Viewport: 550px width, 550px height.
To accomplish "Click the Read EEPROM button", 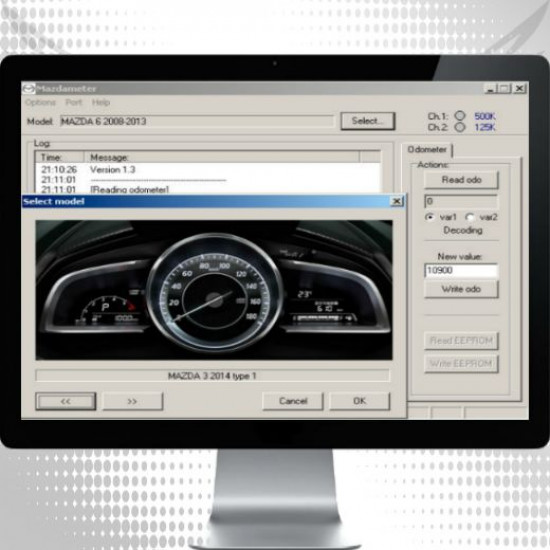I will (x=461, y=341).
